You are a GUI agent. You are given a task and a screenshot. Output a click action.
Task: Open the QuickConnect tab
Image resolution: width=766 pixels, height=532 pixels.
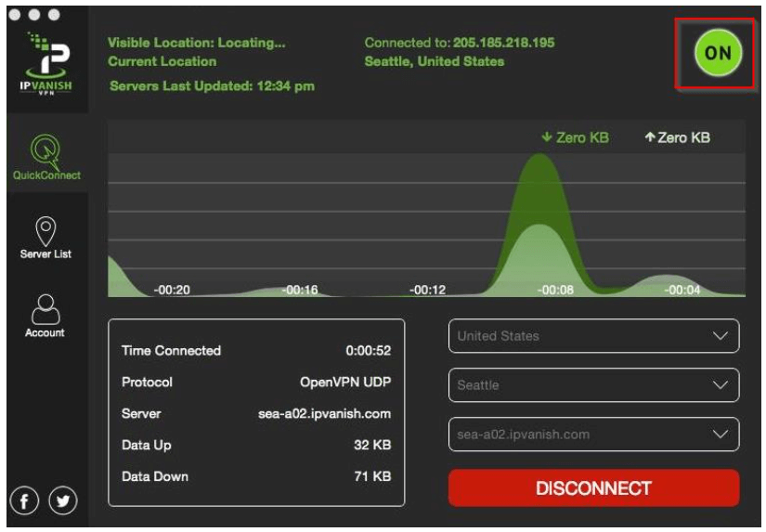click(46, 157)
